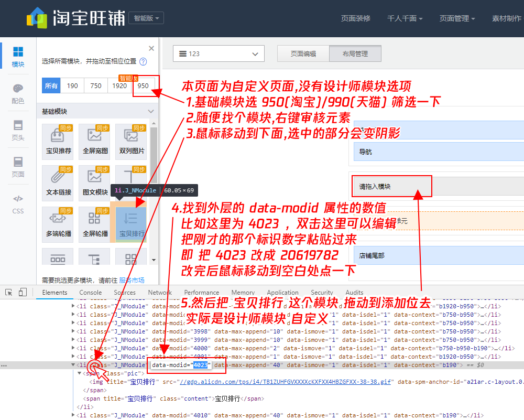
Task: Open the 千人千面 dropdown menu
Action: coord(405,17)
